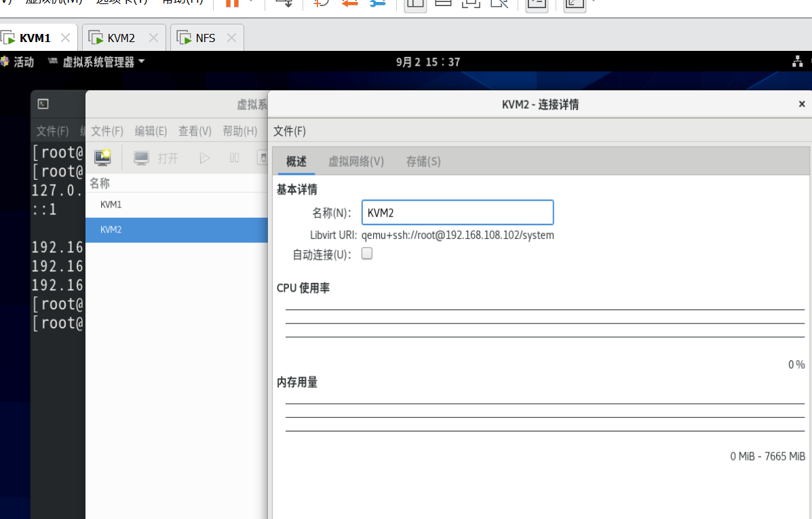The width and height of the screenshot is (812, 519).
Task: Switch to the 存储(S) storage tab
Action: point(423,161)
